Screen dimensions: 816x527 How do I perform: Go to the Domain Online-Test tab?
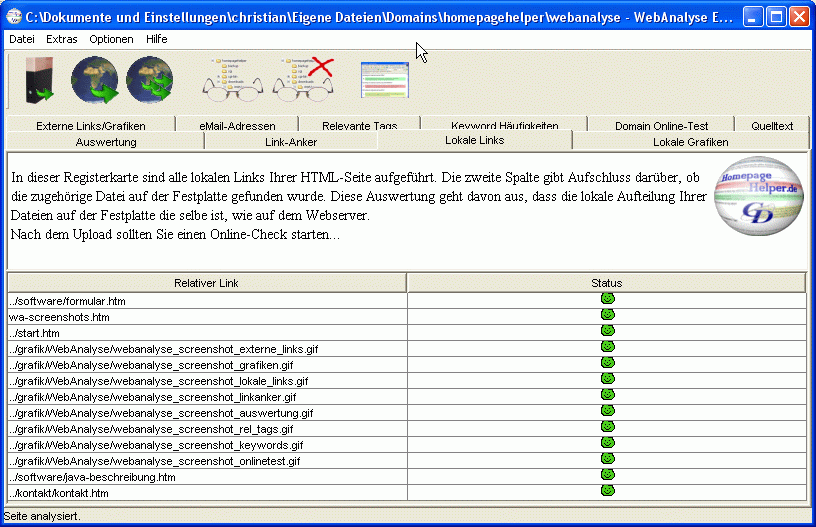pyautogui.click(x=661, y=126)
